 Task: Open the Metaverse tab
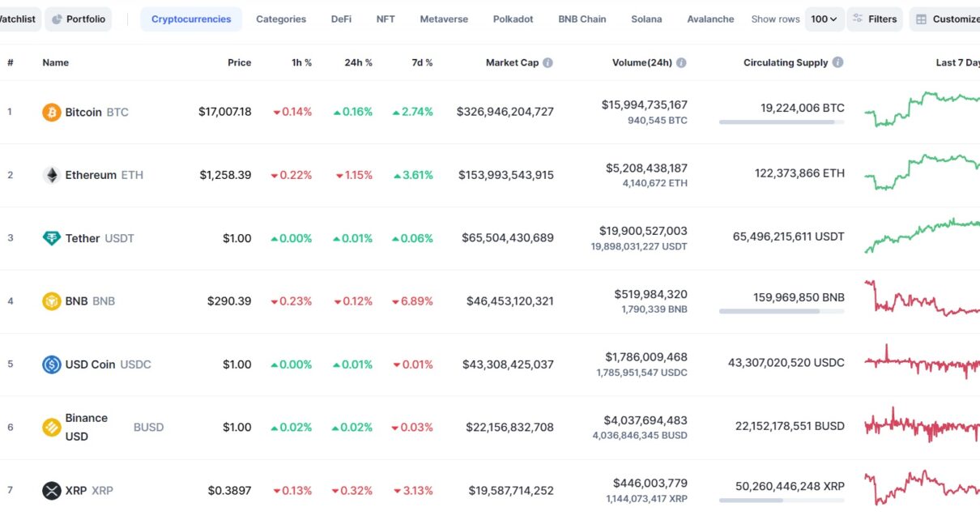coord(444,19)
